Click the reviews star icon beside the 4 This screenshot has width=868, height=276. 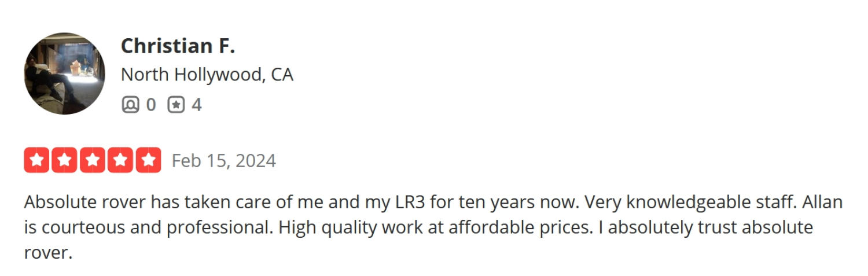point(176,105)
